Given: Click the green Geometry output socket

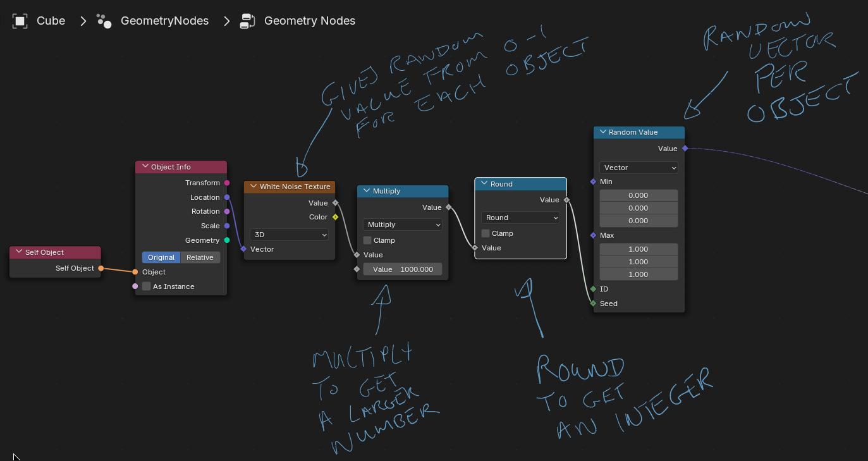Looking at the screenshot, I should (x=227, y=240).
